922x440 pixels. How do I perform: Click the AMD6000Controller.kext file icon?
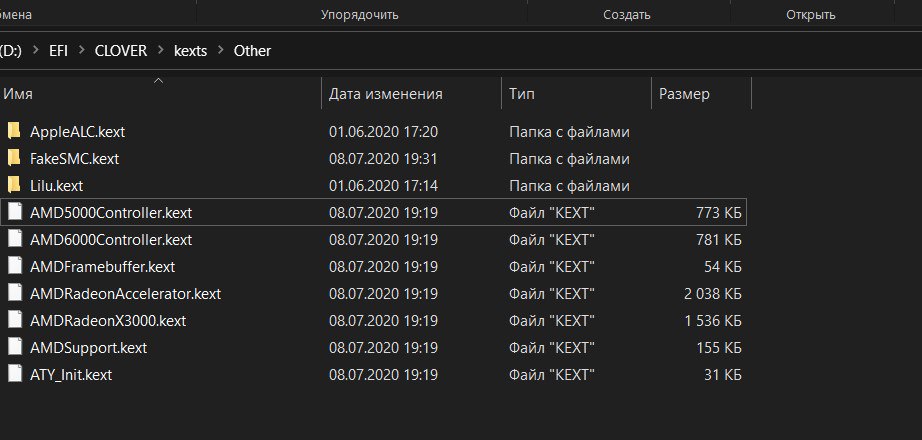point(14,240)
